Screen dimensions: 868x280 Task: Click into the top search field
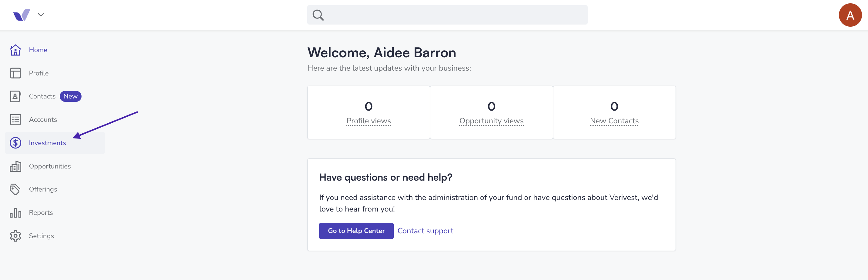pos(447,15)
